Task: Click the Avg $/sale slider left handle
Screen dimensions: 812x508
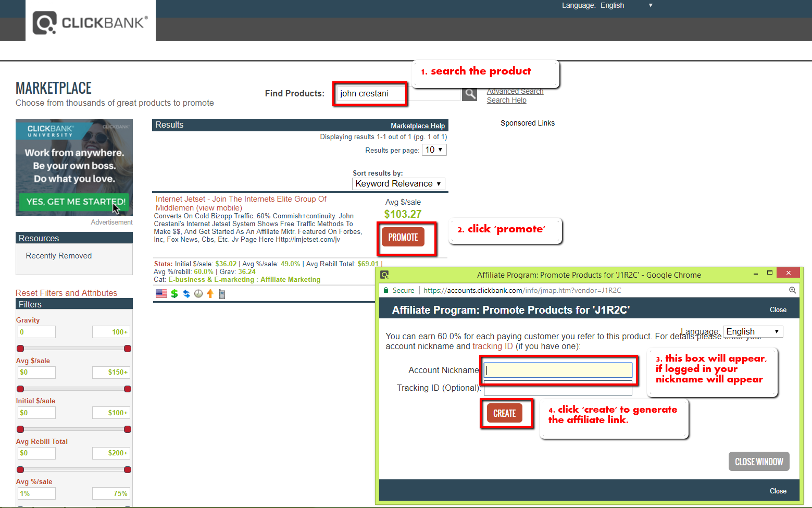Action: click(x=20, y=389)
